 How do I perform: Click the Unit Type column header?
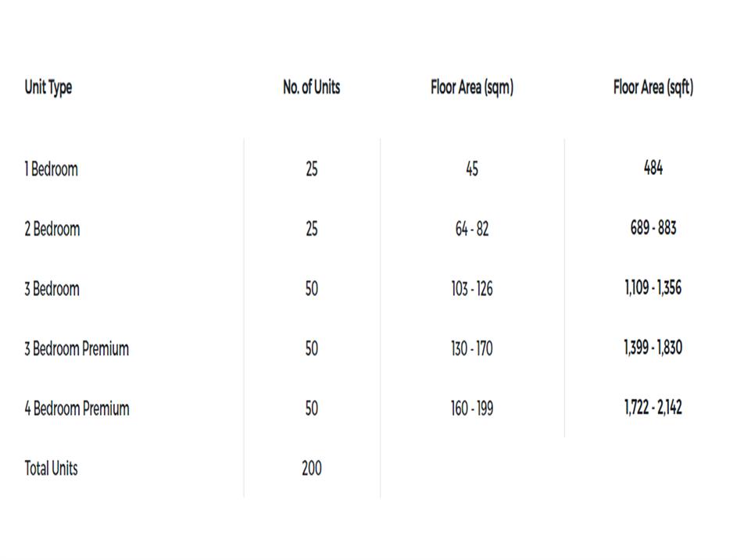pos(48,87)
